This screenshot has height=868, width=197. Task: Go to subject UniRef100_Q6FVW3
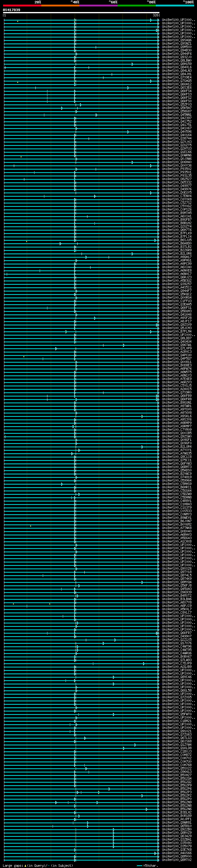coord(176,464)
